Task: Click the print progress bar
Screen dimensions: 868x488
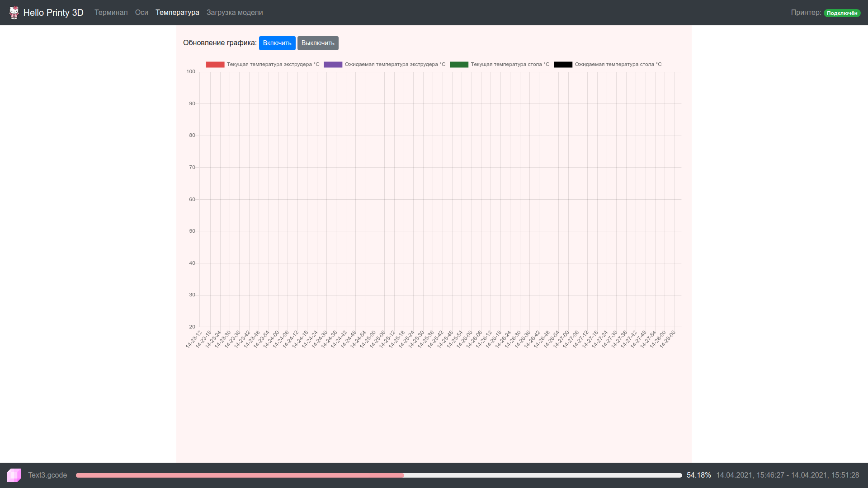Action: pos(379,475)
